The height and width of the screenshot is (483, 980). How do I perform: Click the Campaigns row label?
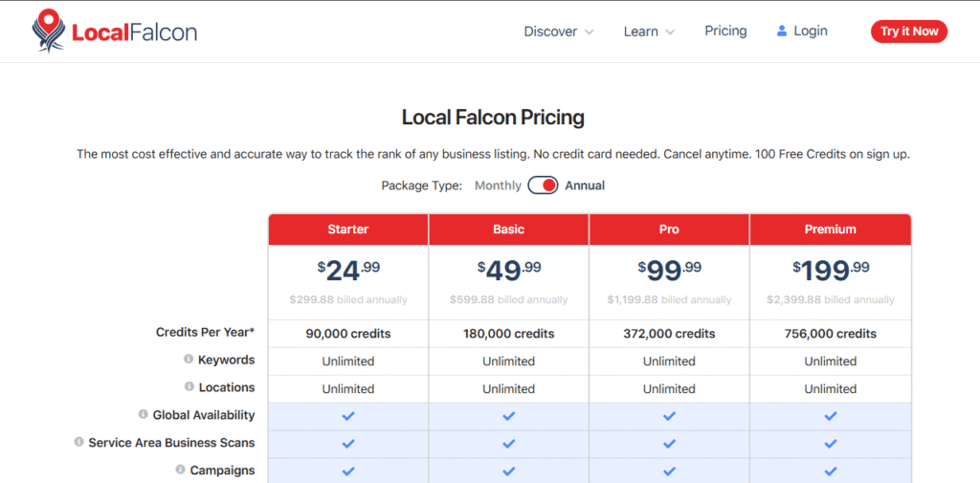222,470
